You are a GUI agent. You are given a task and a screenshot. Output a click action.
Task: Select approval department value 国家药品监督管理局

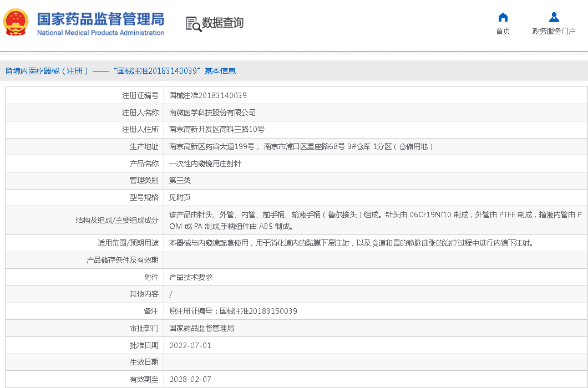[202, 328]
